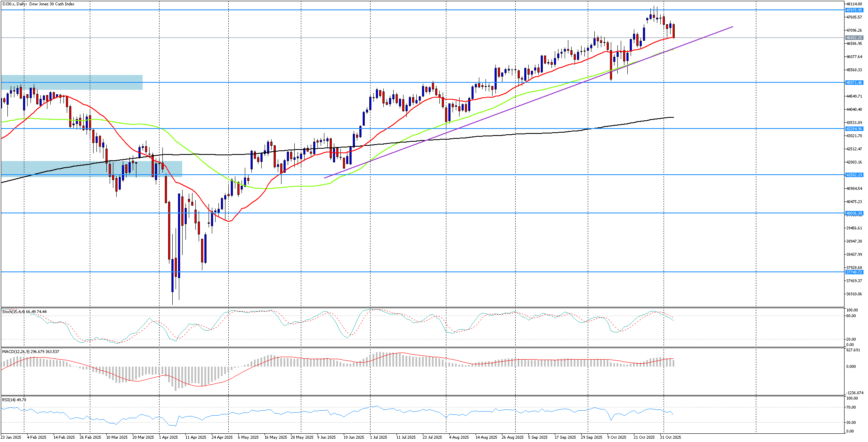Screen dimensions: 868x442
Task: Click the most recent red candle
Action: coord(673,31)
